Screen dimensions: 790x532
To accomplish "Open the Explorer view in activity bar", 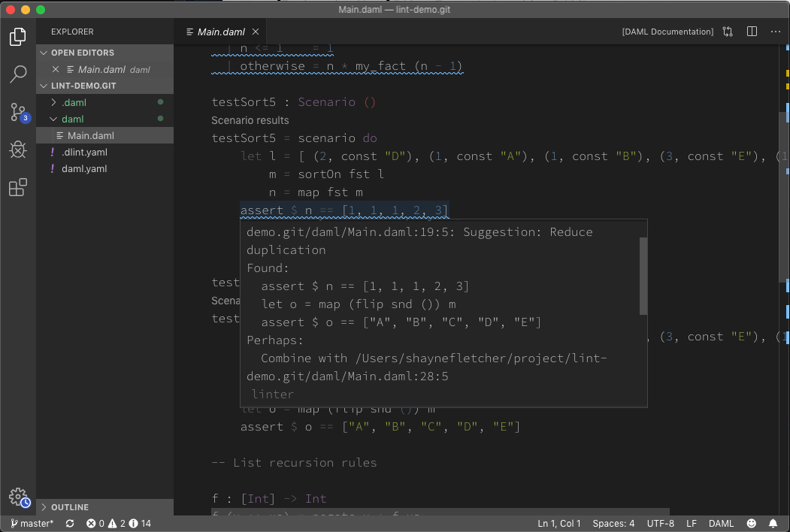I will coord(17,37).
